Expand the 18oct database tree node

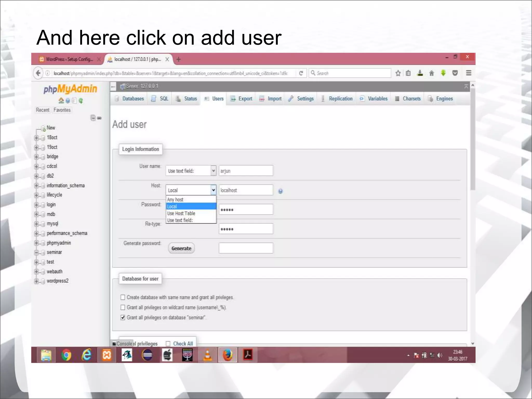[x=36, y=138]
